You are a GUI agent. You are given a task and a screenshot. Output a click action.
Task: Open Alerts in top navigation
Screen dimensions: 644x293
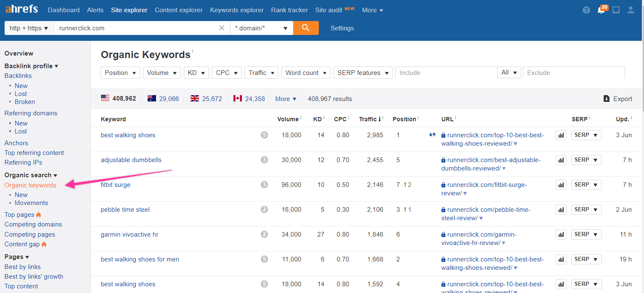tap(95, 10)
